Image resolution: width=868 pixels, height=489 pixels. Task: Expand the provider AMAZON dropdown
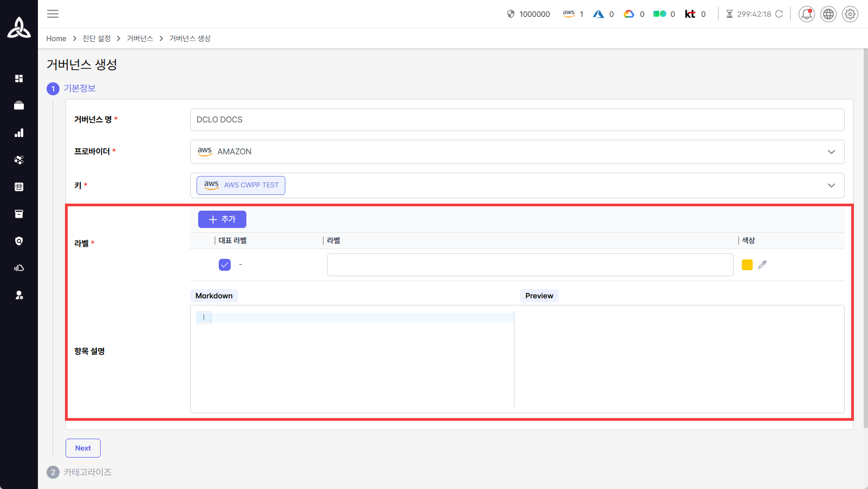pyautogui.click(x=831, y=152)
